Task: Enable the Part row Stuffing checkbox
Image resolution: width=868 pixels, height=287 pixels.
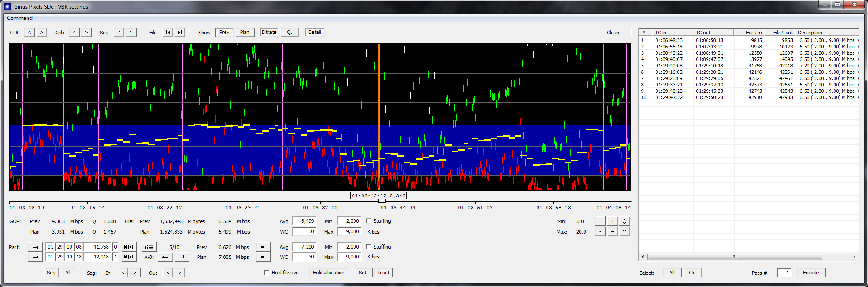Action: (x=368, y=247)
